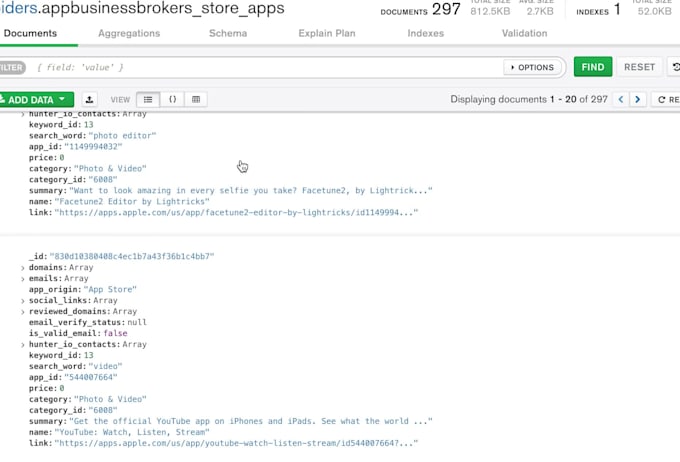Open the query history icon
The height and width of the screenshot is (462, 680).
(x=674, y=67)
